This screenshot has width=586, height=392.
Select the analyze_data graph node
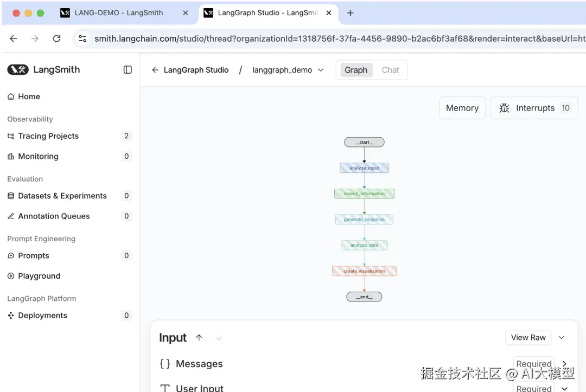[364, 245]
